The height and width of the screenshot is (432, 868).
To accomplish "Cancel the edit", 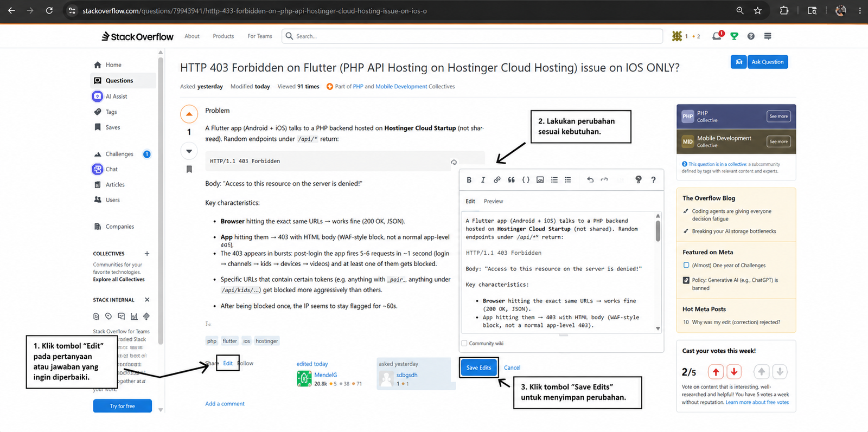I will 512,367.
